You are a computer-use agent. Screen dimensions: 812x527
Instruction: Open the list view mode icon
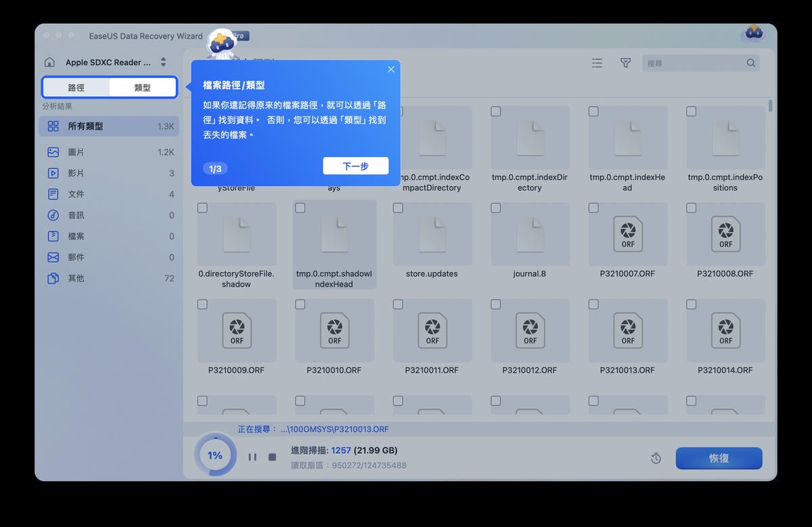click(x=597, y=63)
